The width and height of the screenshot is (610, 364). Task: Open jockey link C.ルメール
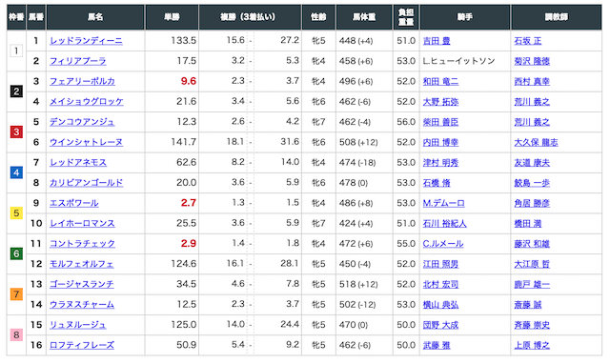point(443,243)
